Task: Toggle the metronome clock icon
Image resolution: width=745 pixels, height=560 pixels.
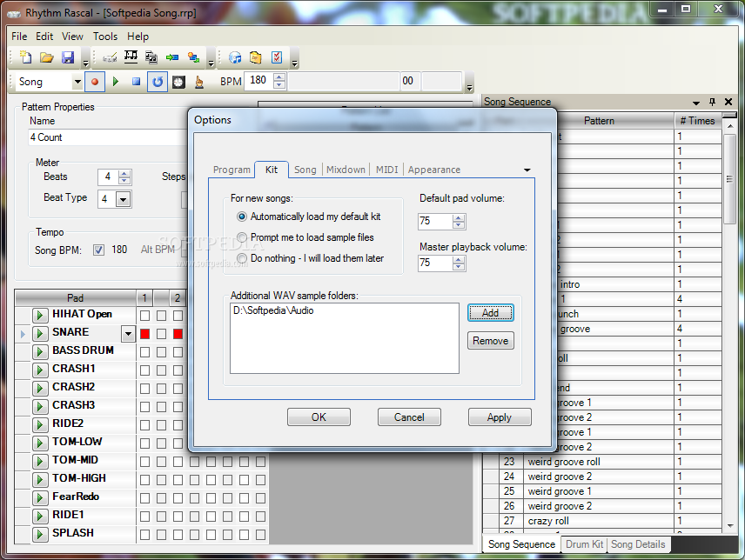Action: pos(178,82)
